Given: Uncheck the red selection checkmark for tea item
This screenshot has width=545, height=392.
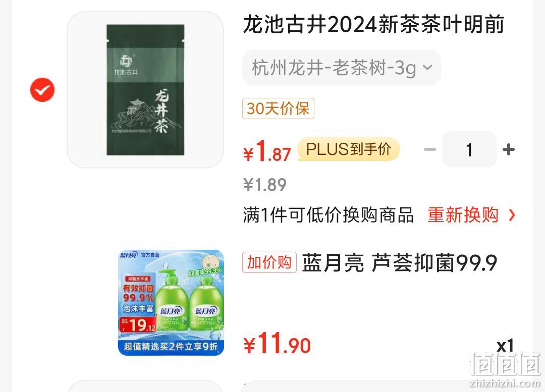Looking at the screenshot, I should click(x=42, y=90).
